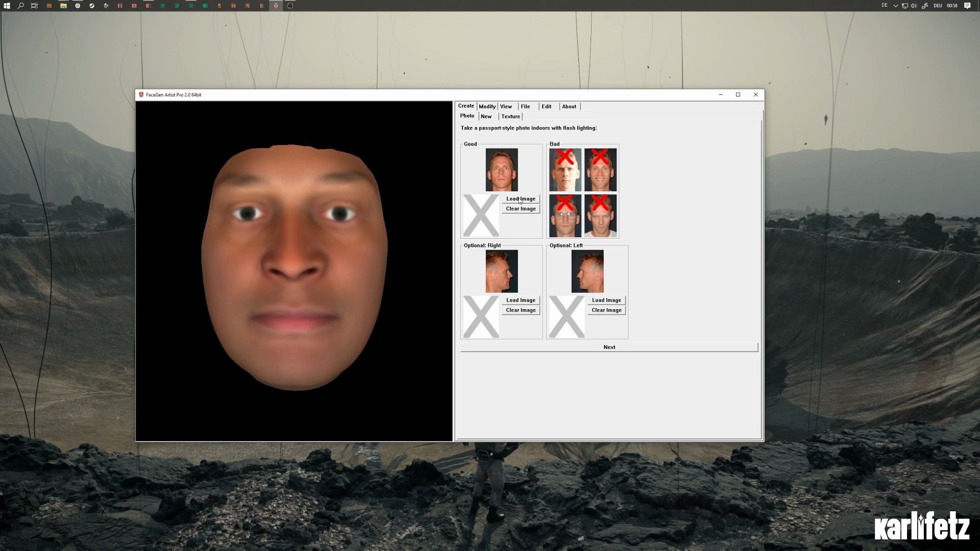Select the New tab

[x=486, y=116]
